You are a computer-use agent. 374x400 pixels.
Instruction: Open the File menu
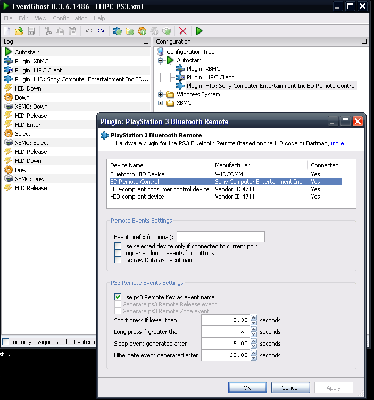(8, 18)
